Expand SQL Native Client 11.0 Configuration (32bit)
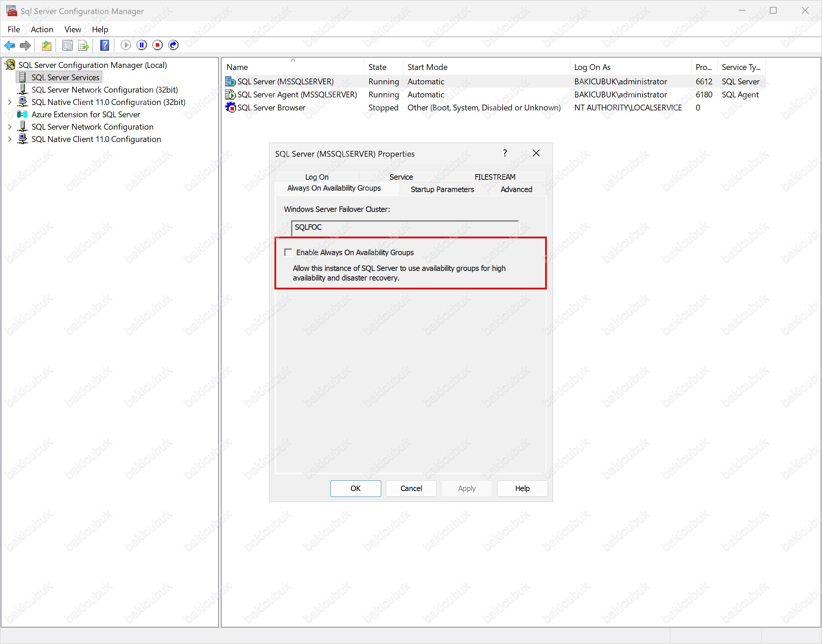822x644 pixels. coord(10,102)
